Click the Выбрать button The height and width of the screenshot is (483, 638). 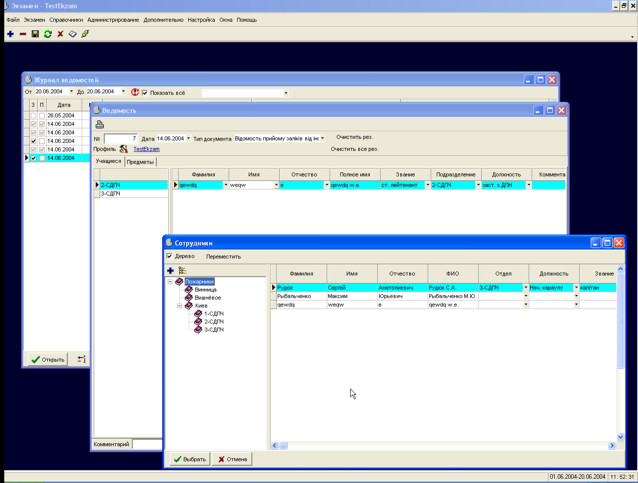[x=188, y=459]
